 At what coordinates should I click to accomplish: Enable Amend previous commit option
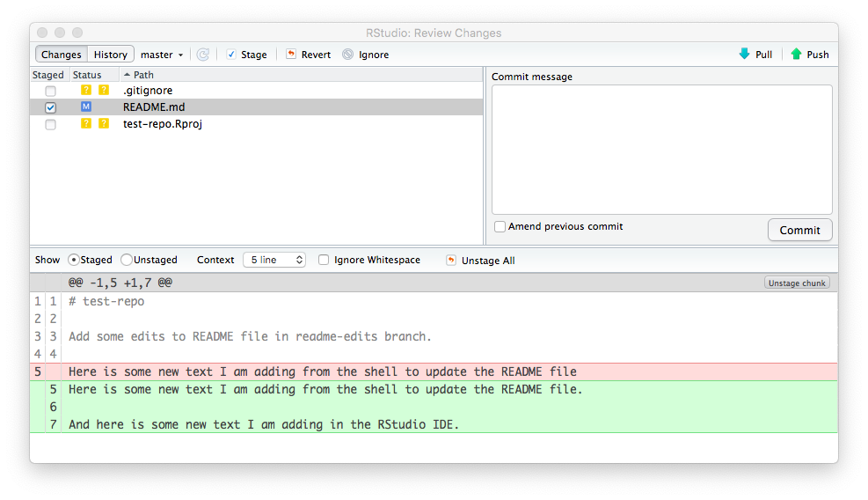point(500,227)
